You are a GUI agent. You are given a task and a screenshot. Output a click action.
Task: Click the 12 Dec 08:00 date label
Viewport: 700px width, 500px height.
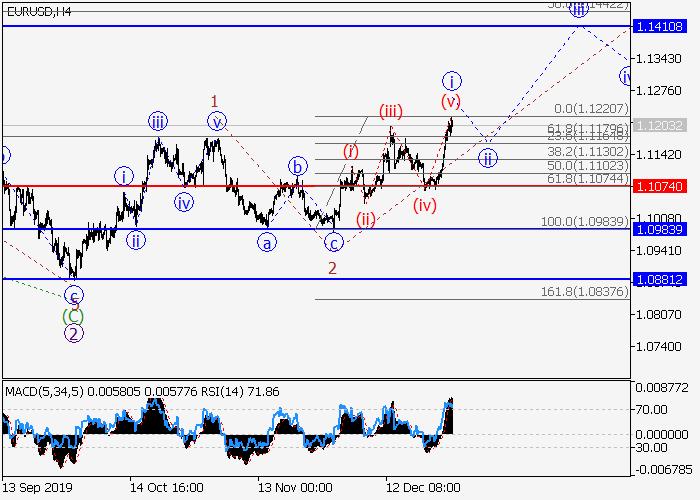point(423,487)
